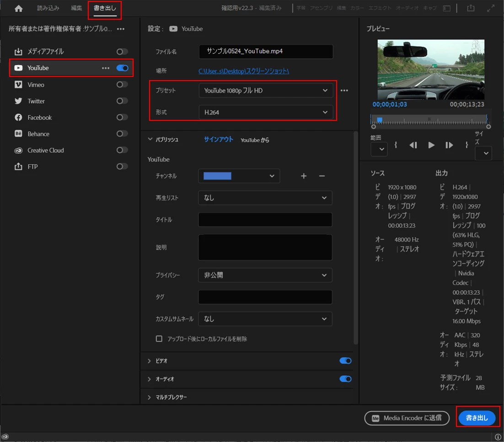
Task: Click the タイトル title input field
Action: 265,220
